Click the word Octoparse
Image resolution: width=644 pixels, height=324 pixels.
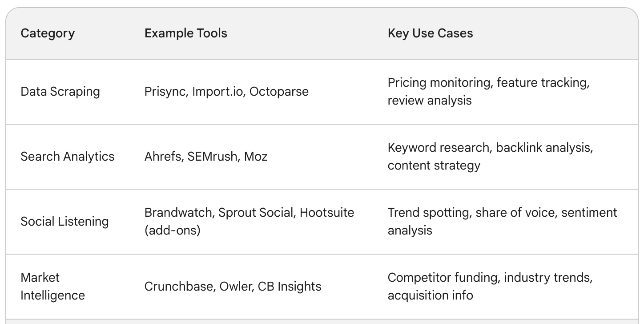[x=279, y=92]
